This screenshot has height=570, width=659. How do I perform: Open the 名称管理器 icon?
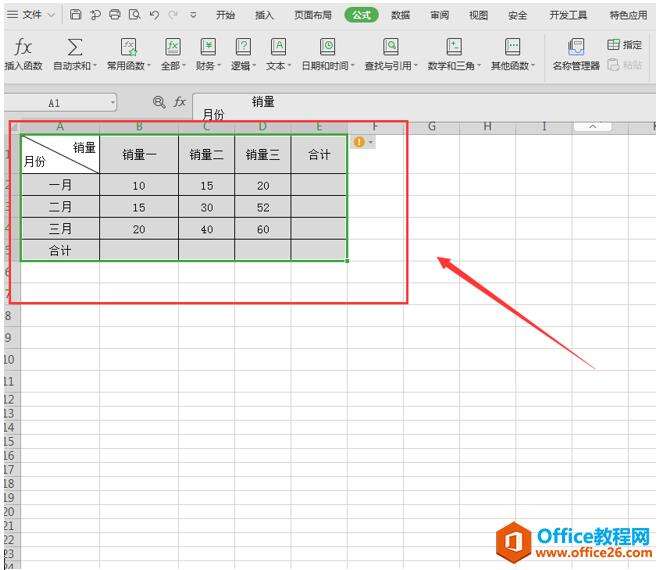[576, 47]
